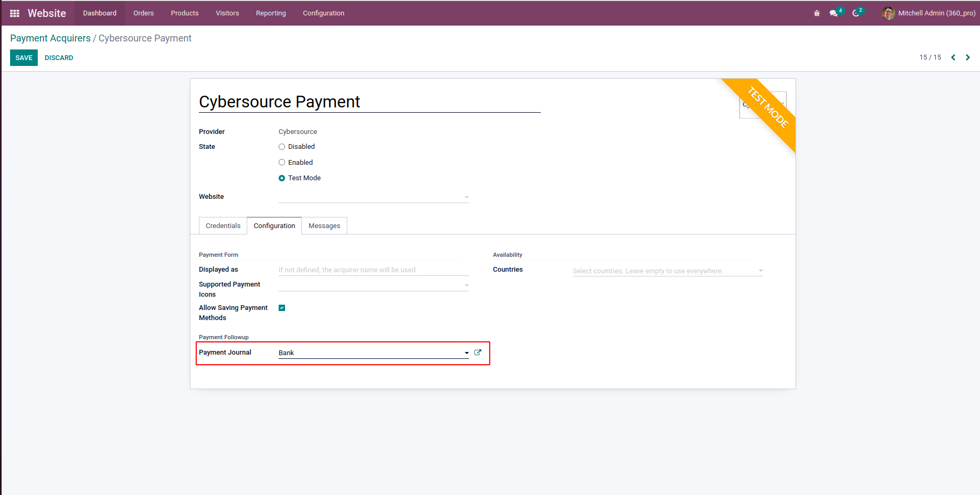Click the Payment Journal label

point(225,353)
